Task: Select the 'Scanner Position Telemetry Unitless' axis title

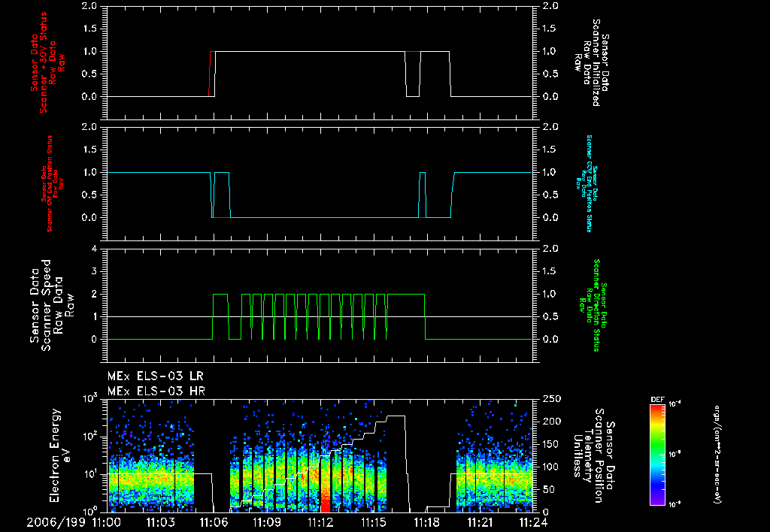Action: [x=593, y=455]
